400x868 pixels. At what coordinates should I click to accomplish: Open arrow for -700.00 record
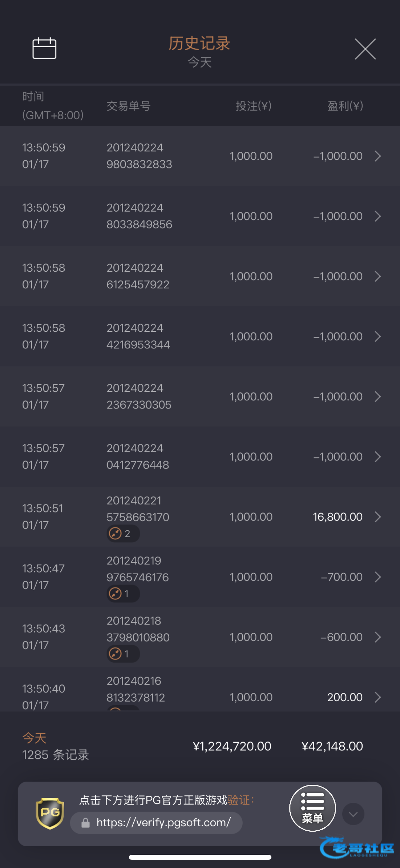point(378,577)
